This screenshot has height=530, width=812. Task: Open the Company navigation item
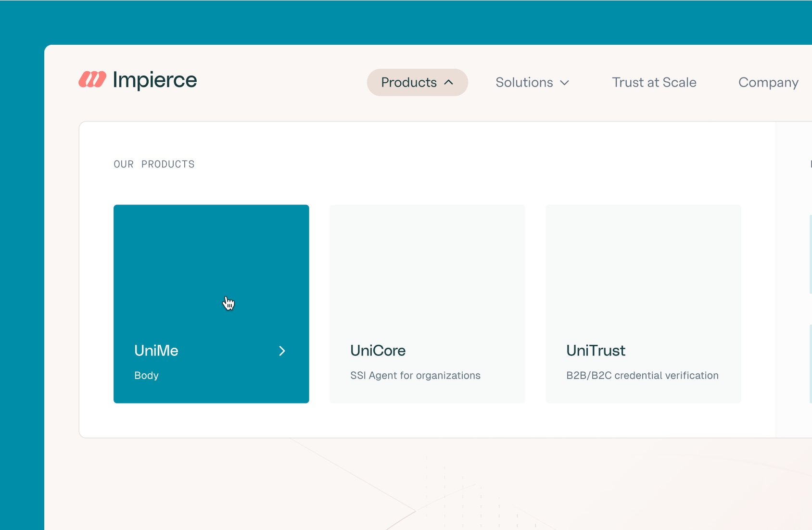pos(768,82)
